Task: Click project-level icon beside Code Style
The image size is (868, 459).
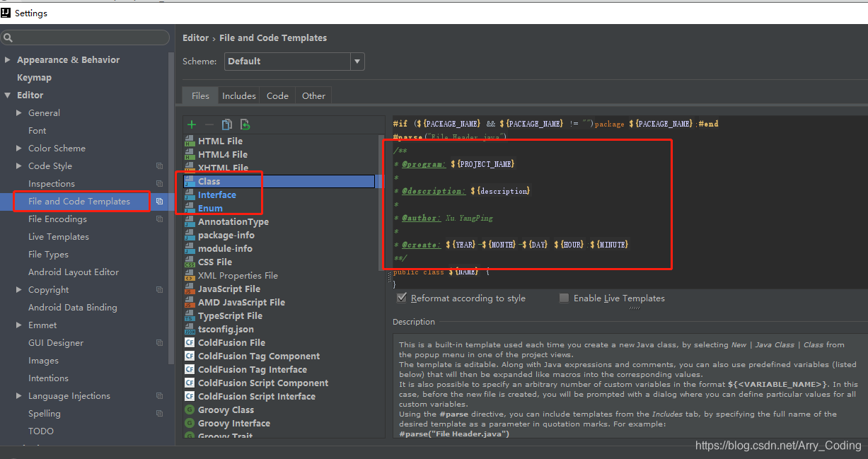Action: pyautogui.click(x=159, y=166)
